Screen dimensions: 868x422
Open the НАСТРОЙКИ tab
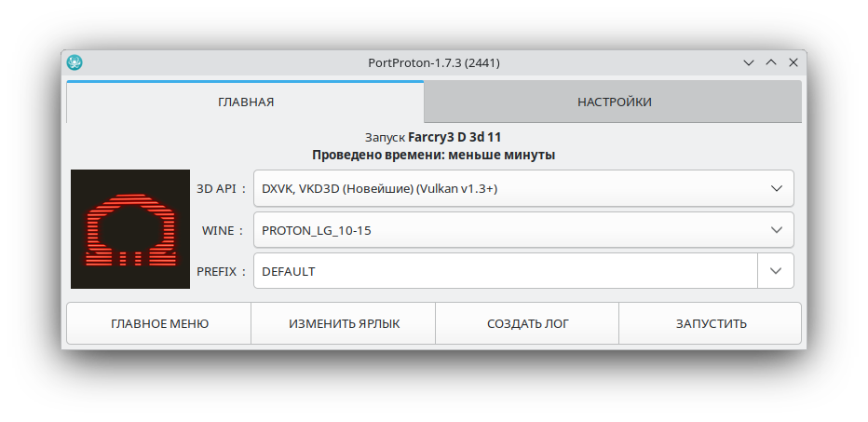(x=614, y=102)
